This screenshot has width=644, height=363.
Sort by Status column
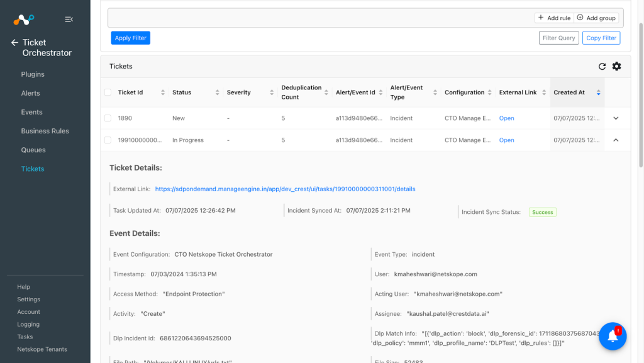[217, 92]
